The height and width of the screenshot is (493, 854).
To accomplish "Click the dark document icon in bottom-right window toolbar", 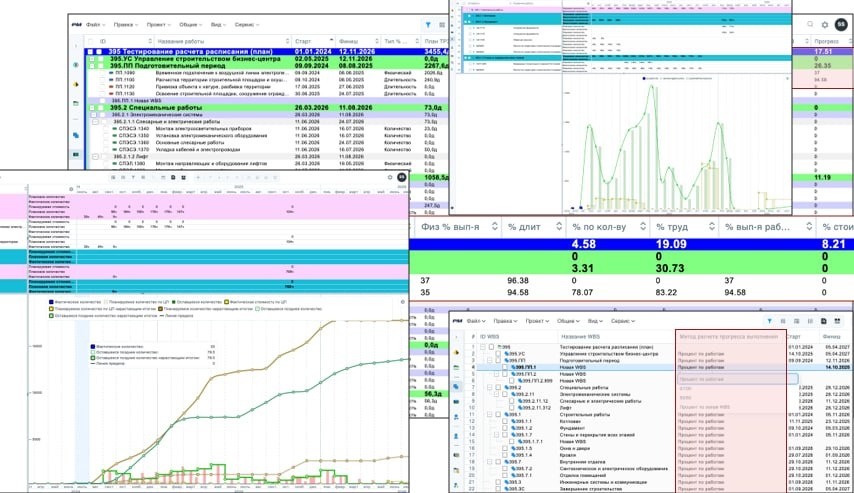I will (x=824, y=321).
